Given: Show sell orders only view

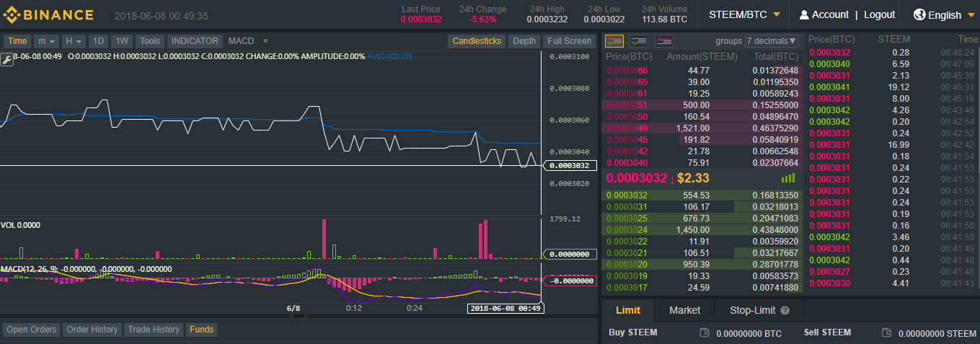Looking at the screenshot, I should tap(663, 41).
